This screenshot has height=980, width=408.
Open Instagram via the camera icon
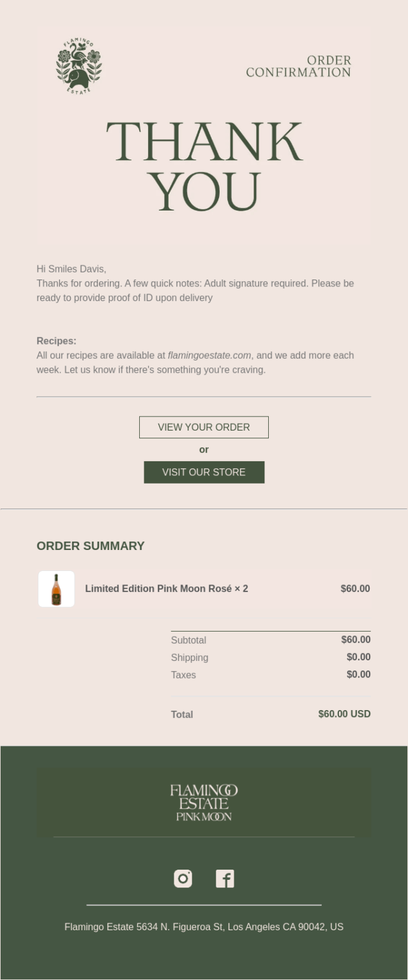tap(183, 879)
